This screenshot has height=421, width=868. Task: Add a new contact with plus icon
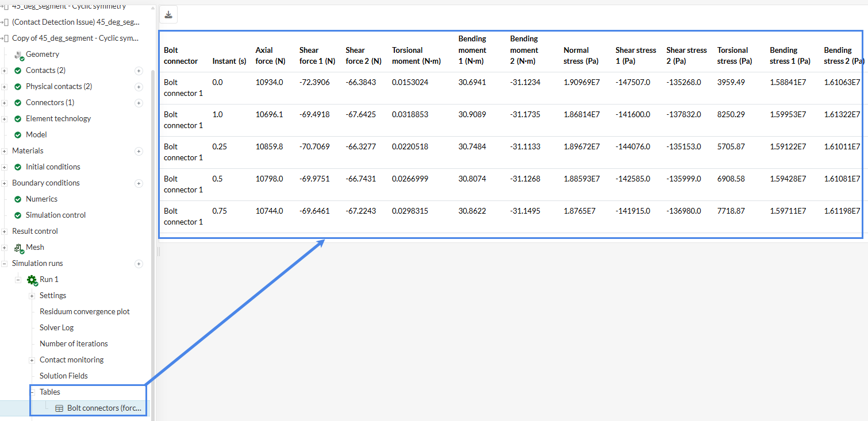139,71
